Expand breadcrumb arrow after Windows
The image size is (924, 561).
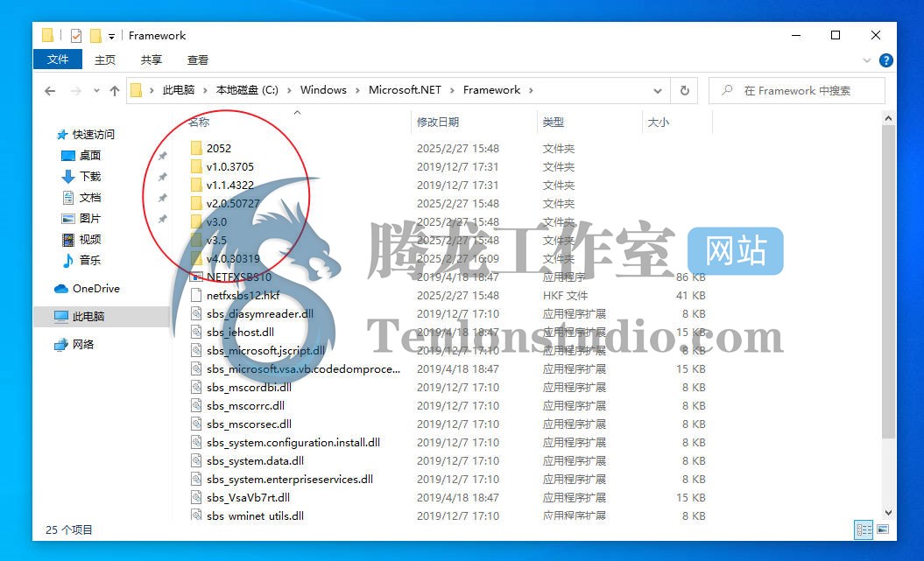tap(357, 90)
